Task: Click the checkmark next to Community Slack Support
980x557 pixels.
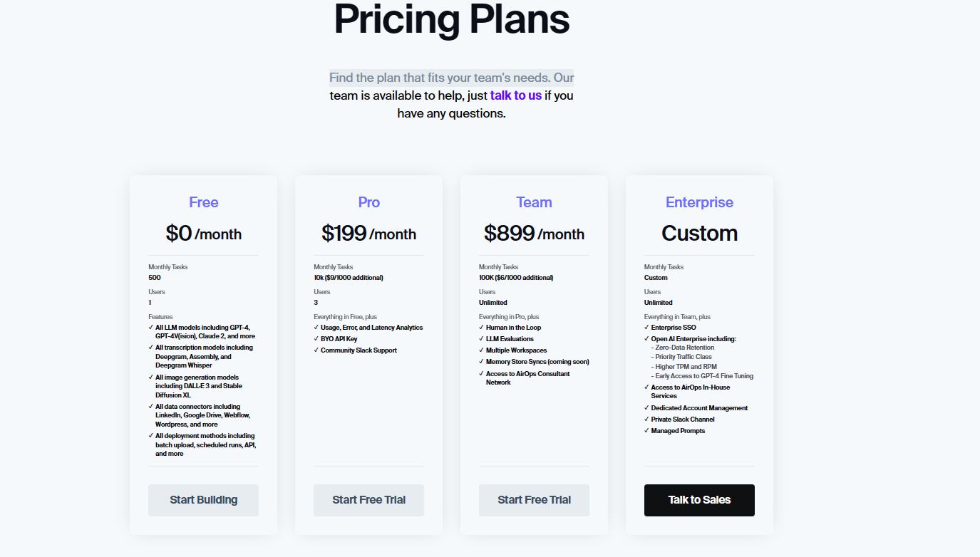Action: click(316, 350)
